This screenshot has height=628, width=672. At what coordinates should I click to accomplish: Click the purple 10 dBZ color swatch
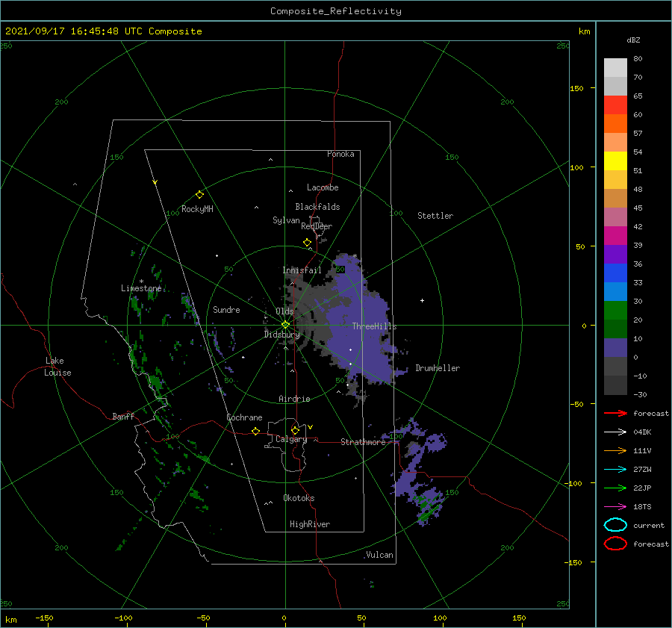click(615, 348)
